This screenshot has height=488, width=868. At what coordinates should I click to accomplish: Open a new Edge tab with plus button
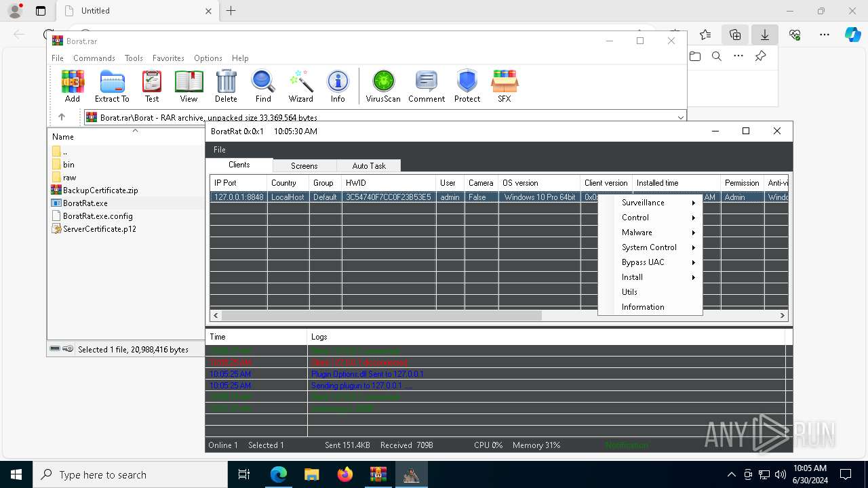(x=231, y=11)
